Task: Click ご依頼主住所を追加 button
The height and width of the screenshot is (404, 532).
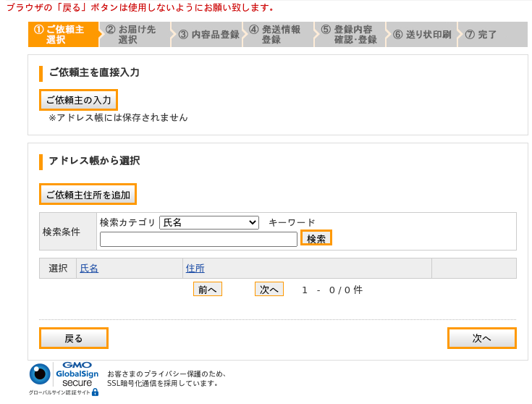Action: tap(88, 194)
